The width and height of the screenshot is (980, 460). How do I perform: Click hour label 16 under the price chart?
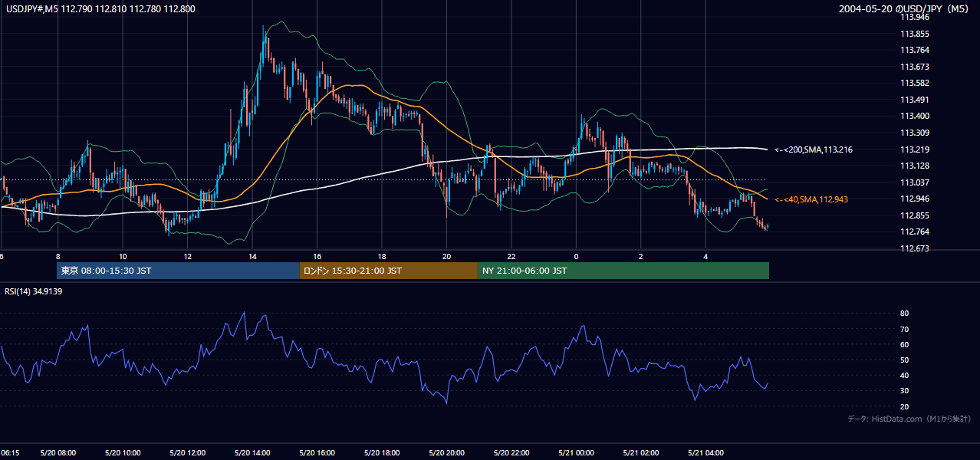pyautogui.click(x=317, y=257)
